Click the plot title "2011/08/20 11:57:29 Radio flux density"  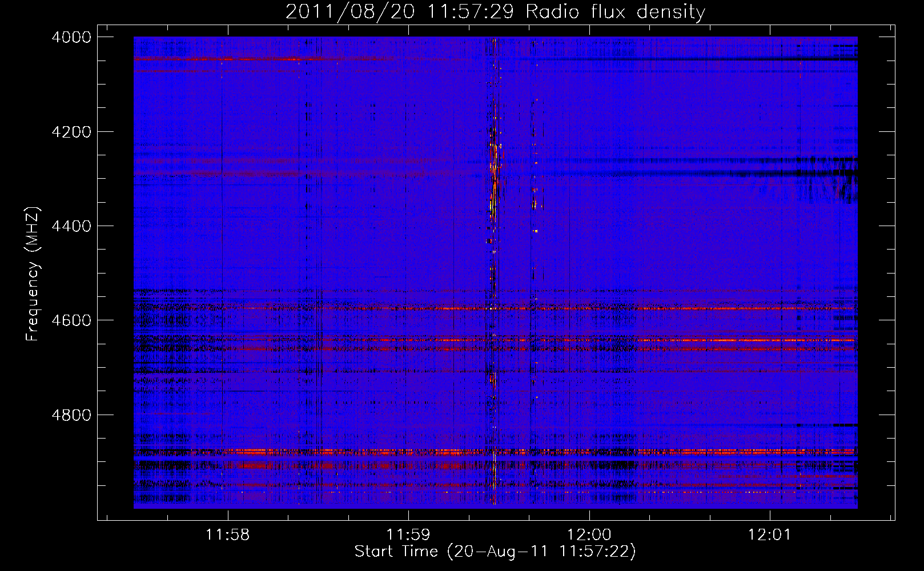[495, 11]
